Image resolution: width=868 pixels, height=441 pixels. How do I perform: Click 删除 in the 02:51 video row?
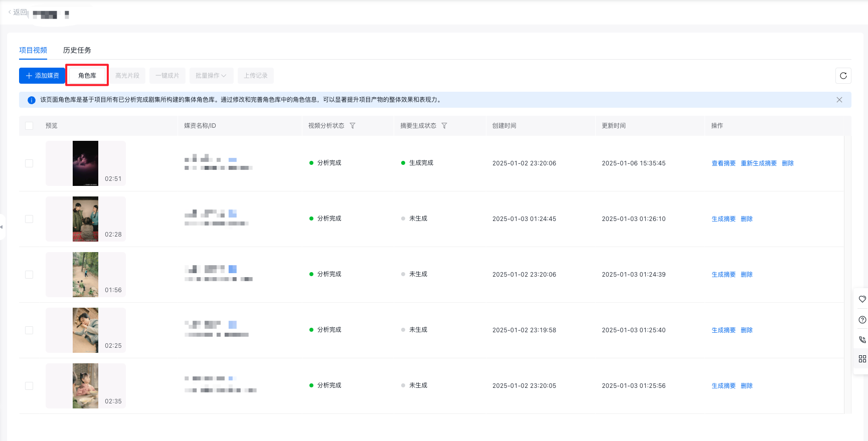click(x=788, y=163)
